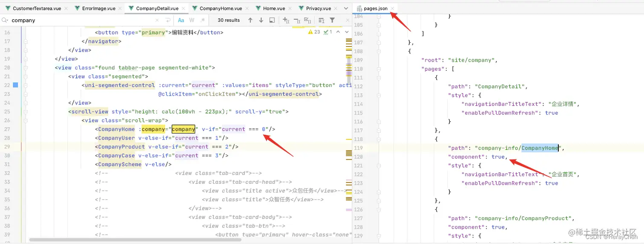Image resolution: width=644 pixels, height=244 pixels.
Task: Jump to previous search occurrence
Action: point(250,20)
